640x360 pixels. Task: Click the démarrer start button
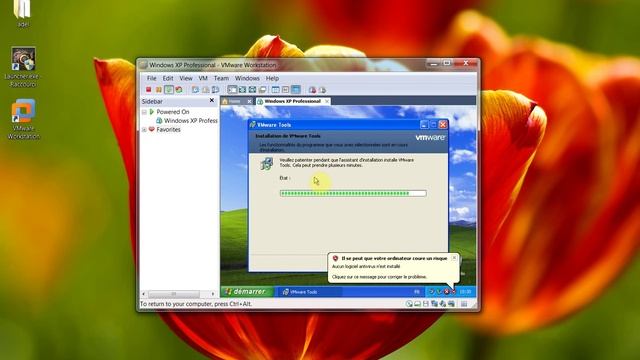[x=247, y=291]
